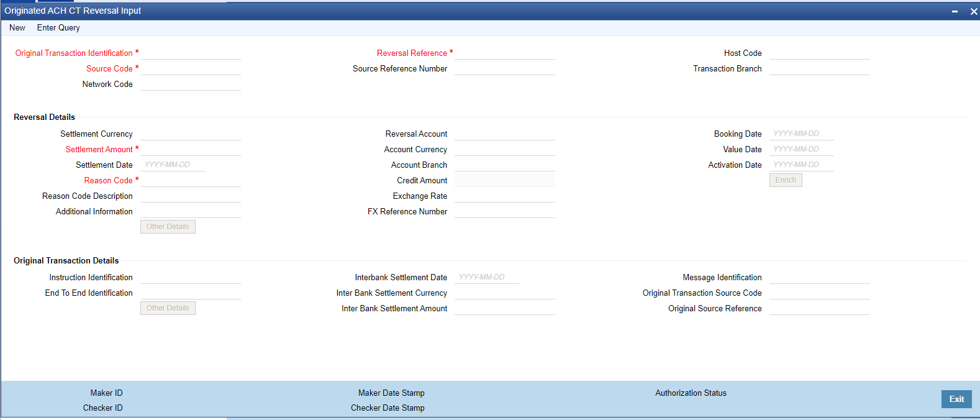Select the Activation Date field
The image size is (980, 420).
point(802,165)
